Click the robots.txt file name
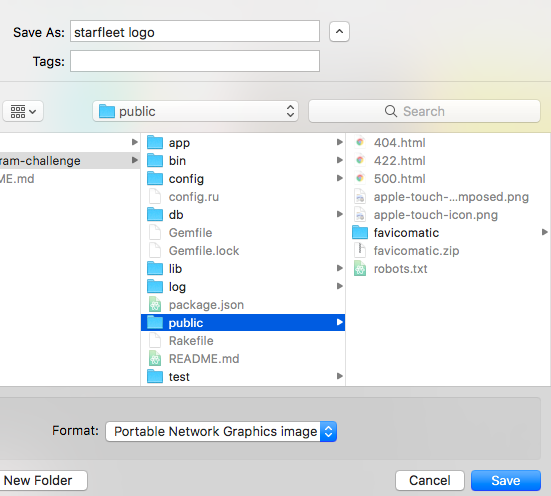The width and height of the screenshot is (551, 496). tap(401, 269)
